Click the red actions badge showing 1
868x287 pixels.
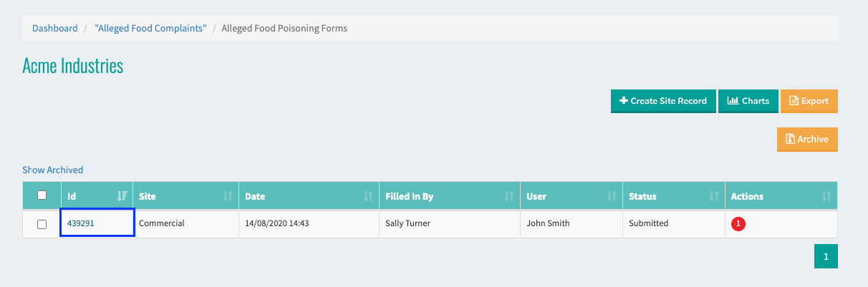pos(738,224)
